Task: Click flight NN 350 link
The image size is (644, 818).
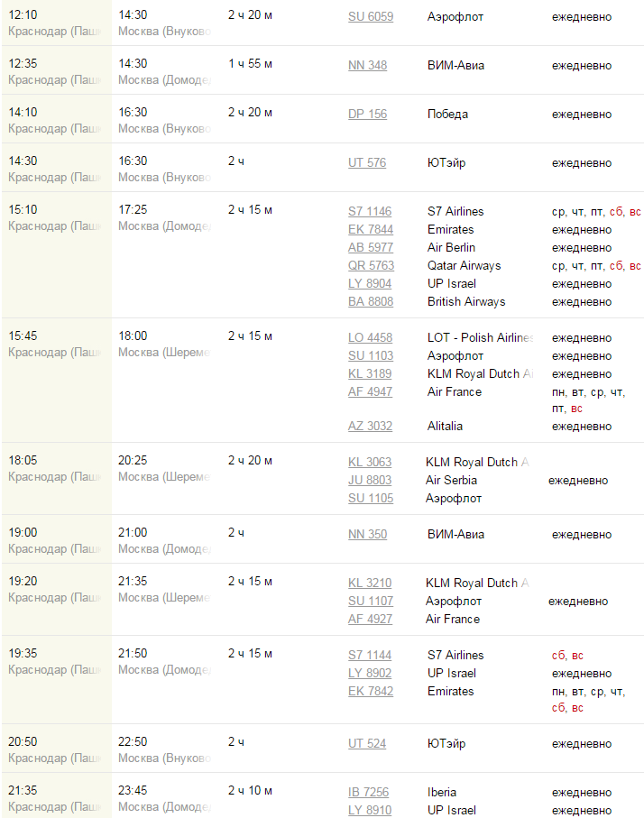Action: pos(367,535)
